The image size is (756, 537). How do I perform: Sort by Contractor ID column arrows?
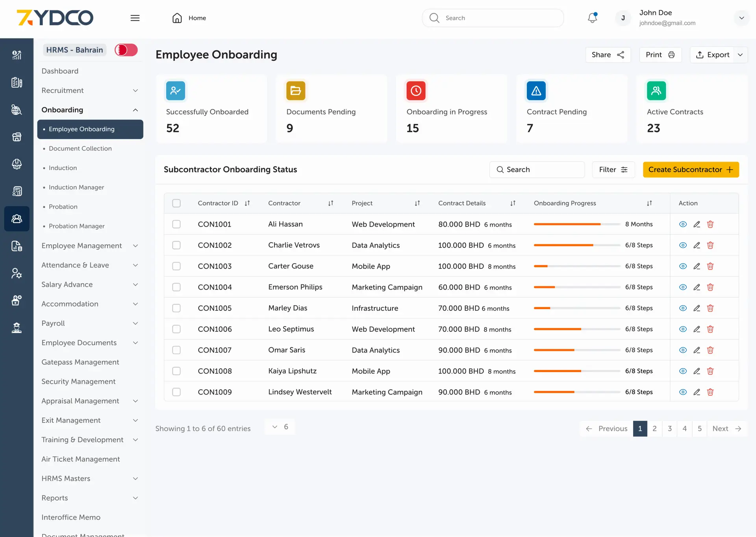pos(247,203)
